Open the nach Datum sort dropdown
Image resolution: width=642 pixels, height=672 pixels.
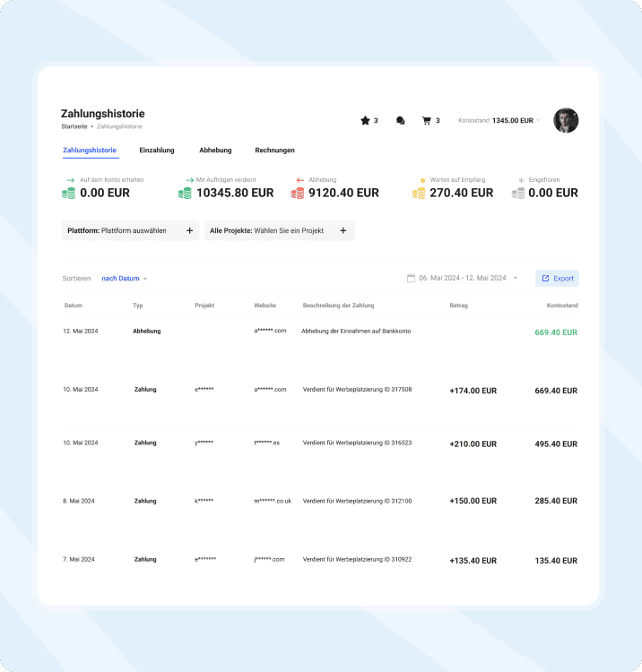click(124, 279)
